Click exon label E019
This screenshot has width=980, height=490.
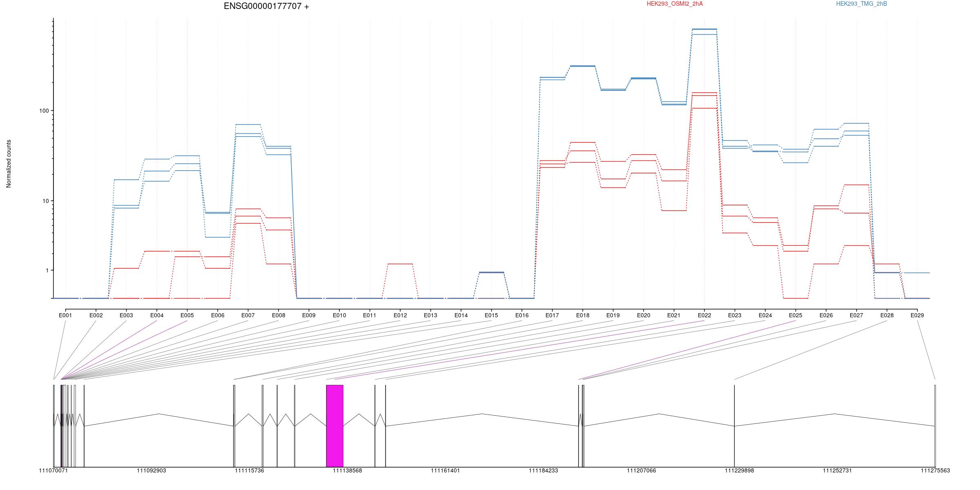click(x=613, y=315)
